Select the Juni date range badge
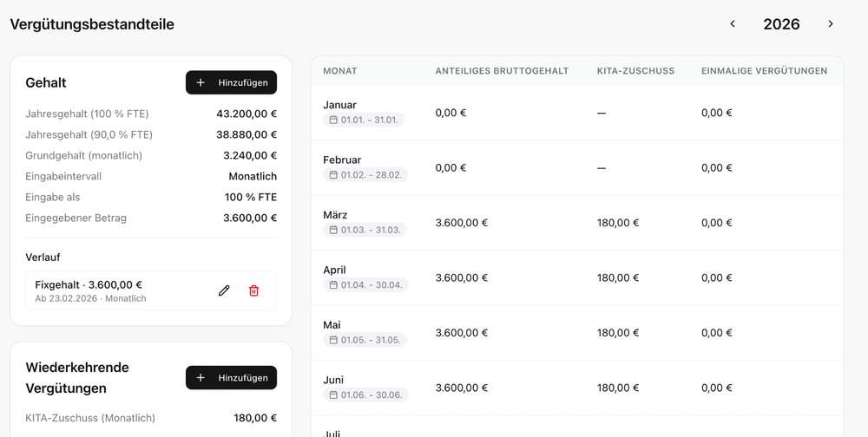Viewport: 868px width, 437px height. (x=365, y=395)
